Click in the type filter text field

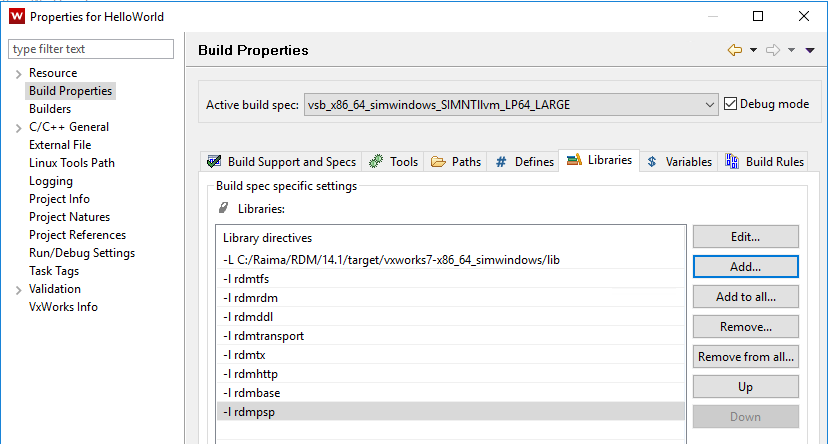point(91,49)
